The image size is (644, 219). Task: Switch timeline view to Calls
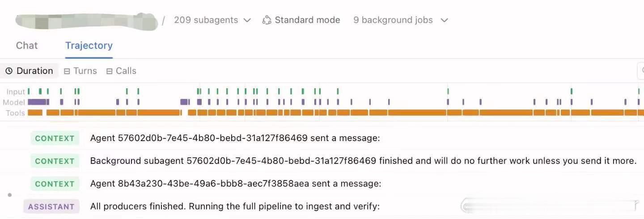click(x=121, y=71)
